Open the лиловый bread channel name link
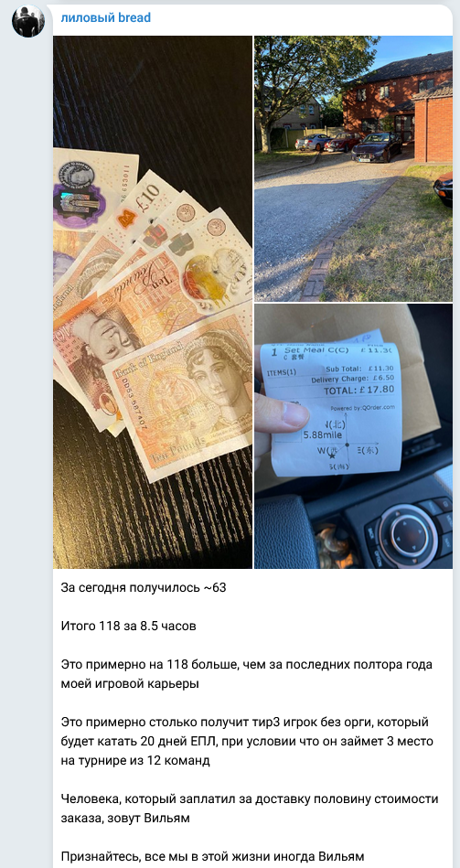This screenshot has height=868, width=460. 106,17
